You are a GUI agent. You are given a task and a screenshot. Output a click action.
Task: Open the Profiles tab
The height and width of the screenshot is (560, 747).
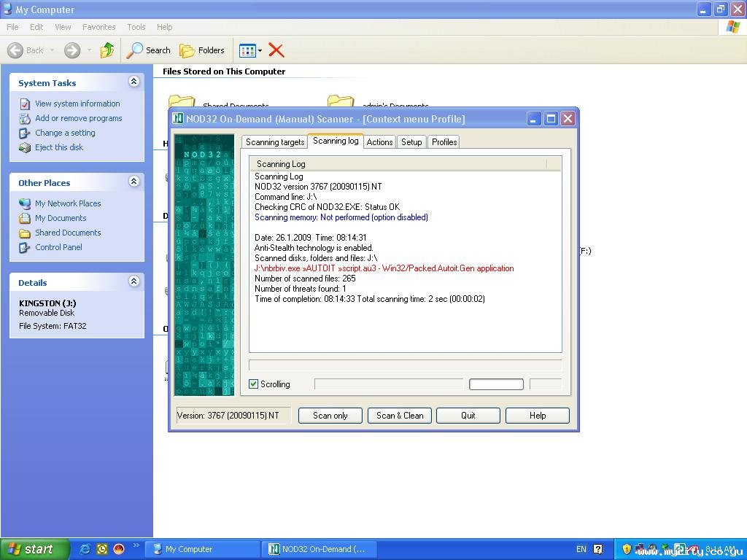point(444,142)
